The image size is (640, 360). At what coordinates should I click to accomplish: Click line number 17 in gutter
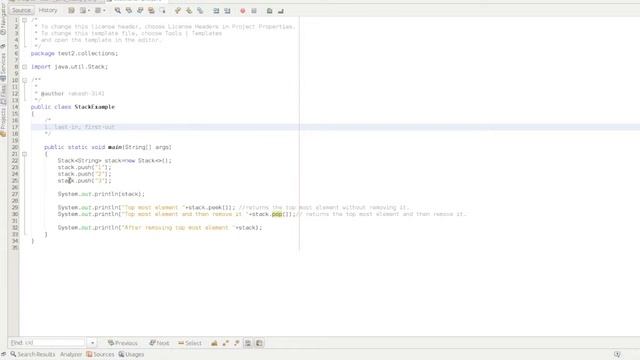click(15, 127)
